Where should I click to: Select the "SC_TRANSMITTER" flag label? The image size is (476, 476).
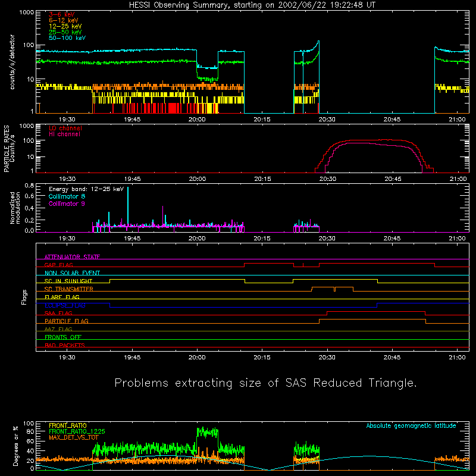pyautogui.click(x=69, y=289)
